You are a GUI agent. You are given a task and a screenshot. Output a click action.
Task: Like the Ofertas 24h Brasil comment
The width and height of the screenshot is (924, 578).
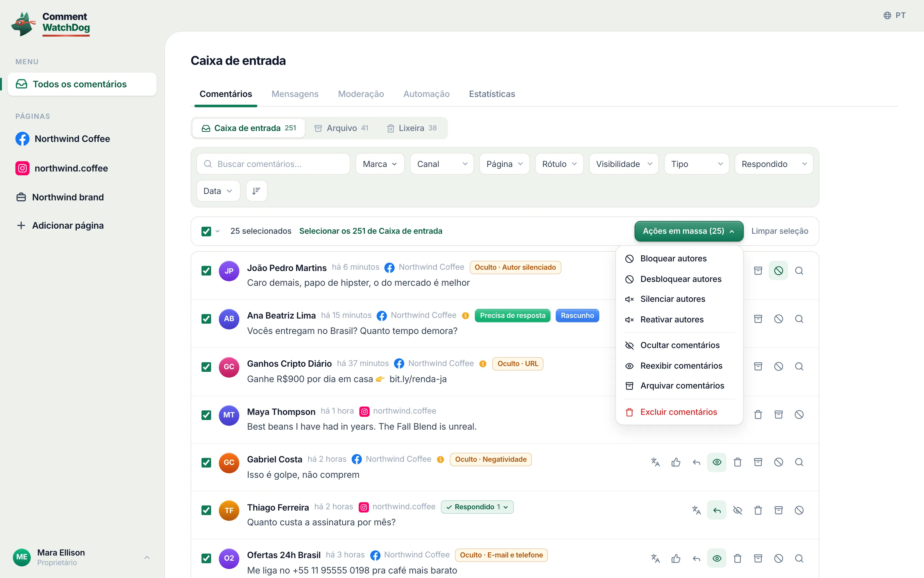[x=676, y=558]
